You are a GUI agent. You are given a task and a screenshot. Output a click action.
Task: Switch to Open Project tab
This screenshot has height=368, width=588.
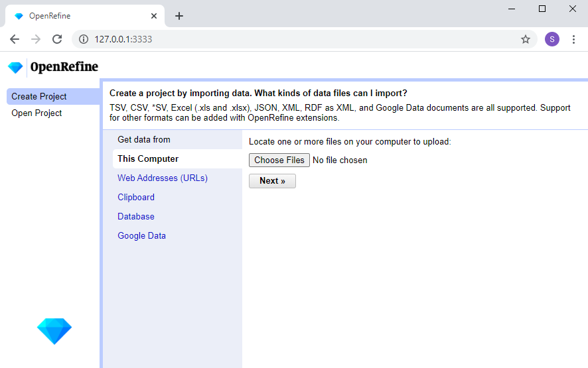(x=37, y=113)
